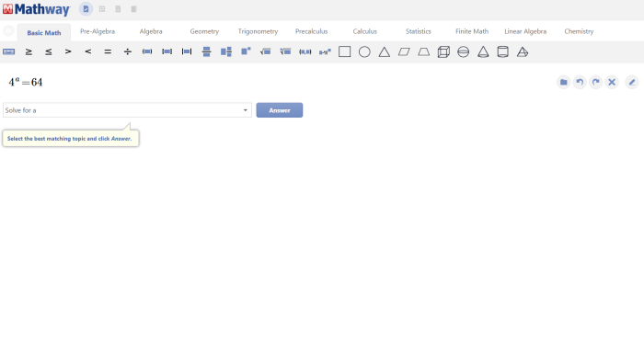644x362 pixels.
Task: Redo the last edit
Action: pos(595,82)
